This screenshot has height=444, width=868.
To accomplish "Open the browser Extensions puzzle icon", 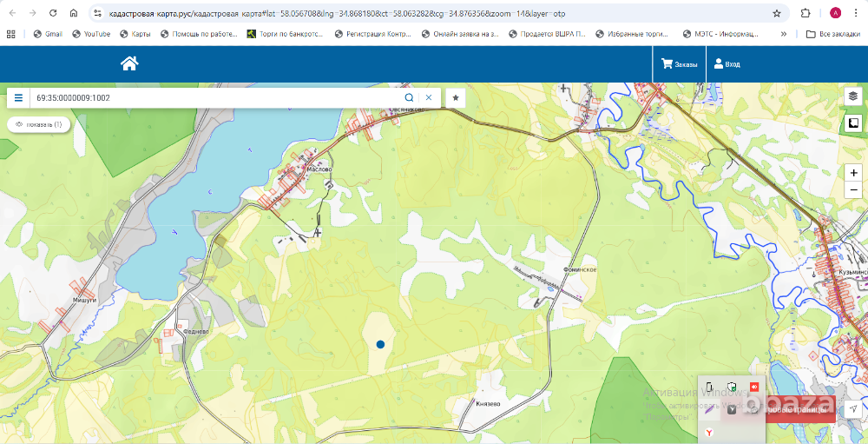I will (x=806, y=14).
